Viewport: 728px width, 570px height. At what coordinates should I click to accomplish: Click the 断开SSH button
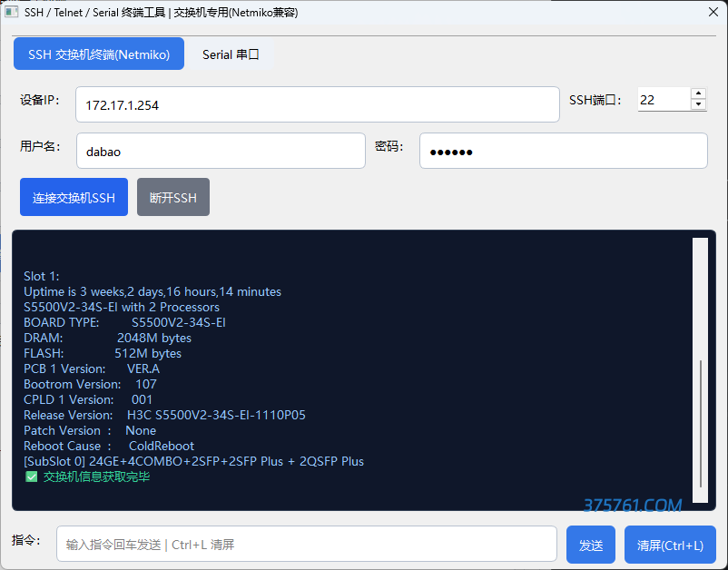pos(173,197)
